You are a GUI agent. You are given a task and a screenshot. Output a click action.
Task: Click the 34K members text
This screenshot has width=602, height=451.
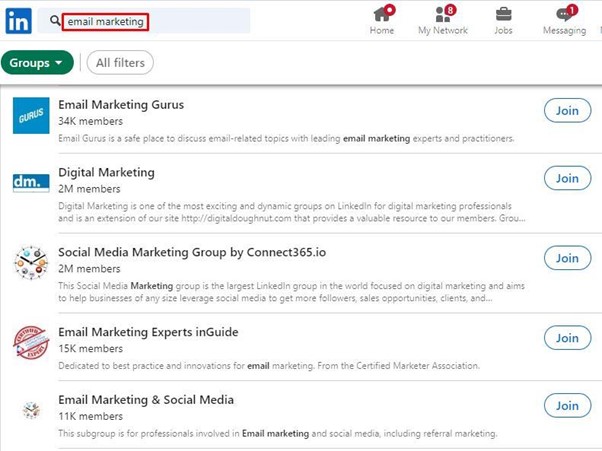click(91, 121)
